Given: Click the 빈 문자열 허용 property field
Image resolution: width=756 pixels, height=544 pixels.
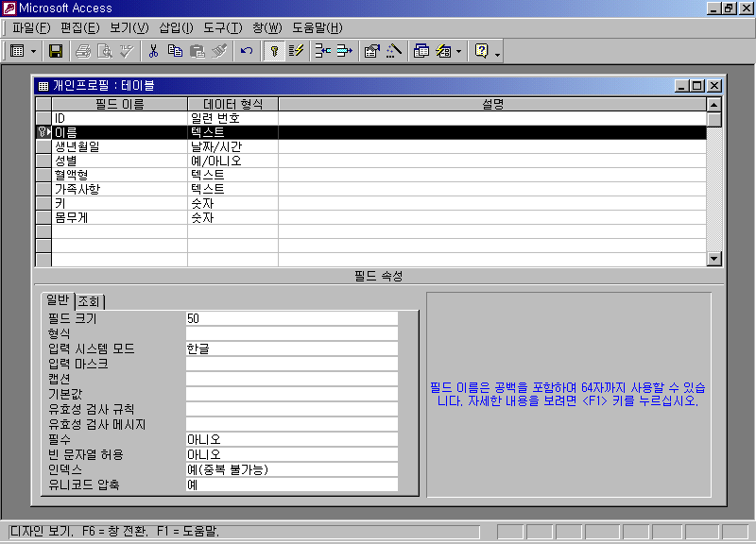Looking at the screenshot, I should click(292, 454).
